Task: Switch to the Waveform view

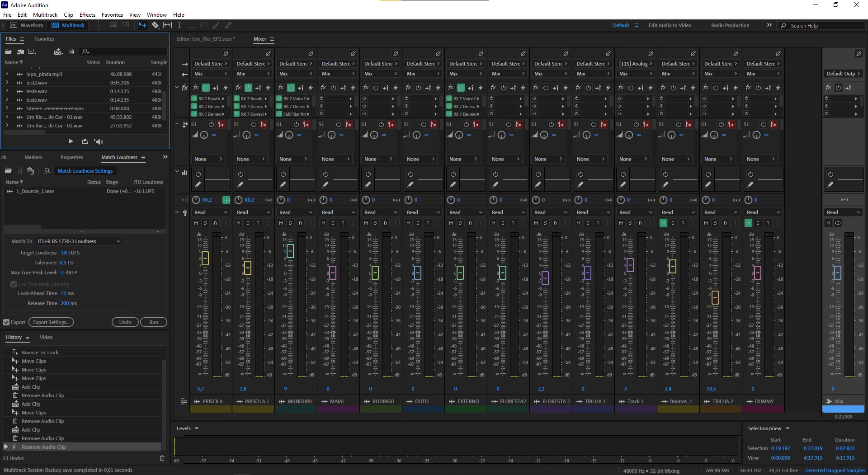Action: tap(27, 25)
